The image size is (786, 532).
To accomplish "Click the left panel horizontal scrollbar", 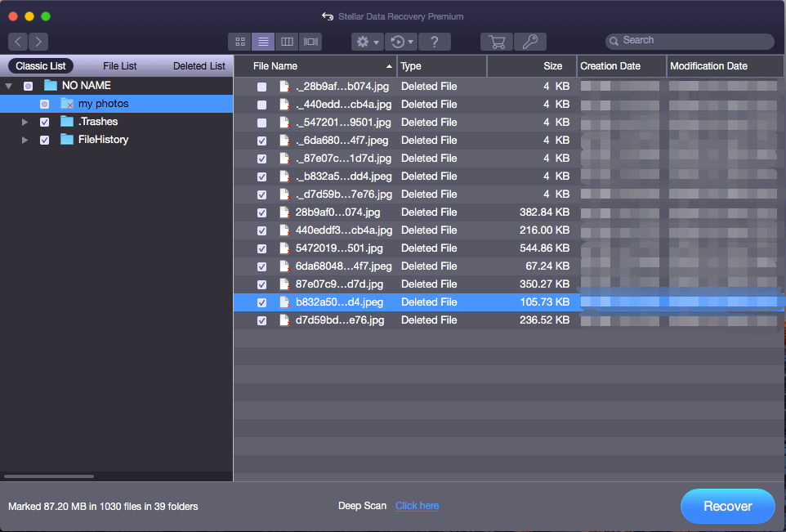I will point(49,476).
